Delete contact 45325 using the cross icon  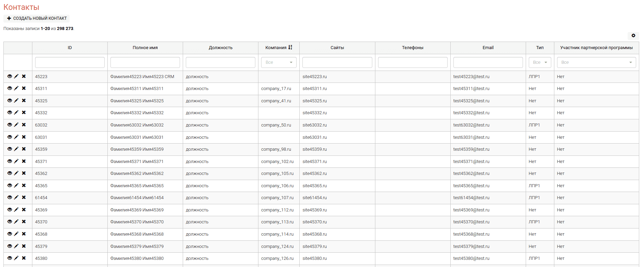24,101
